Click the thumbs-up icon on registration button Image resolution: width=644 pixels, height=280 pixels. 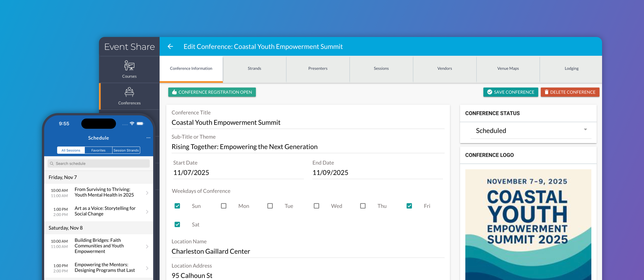(x=174, y=92)
